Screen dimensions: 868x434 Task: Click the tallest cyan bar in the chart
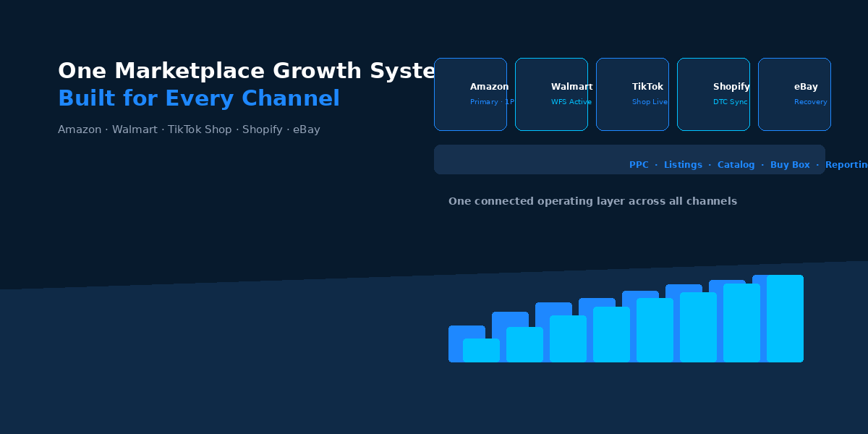(785, 318)
